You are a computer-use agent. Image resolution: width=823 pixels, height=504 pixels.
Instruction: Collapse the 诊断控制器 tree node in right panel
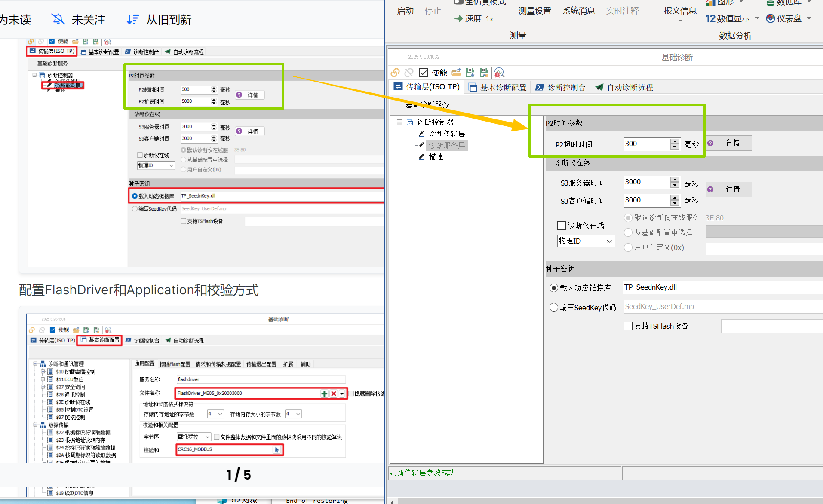[x=399, y=122]
